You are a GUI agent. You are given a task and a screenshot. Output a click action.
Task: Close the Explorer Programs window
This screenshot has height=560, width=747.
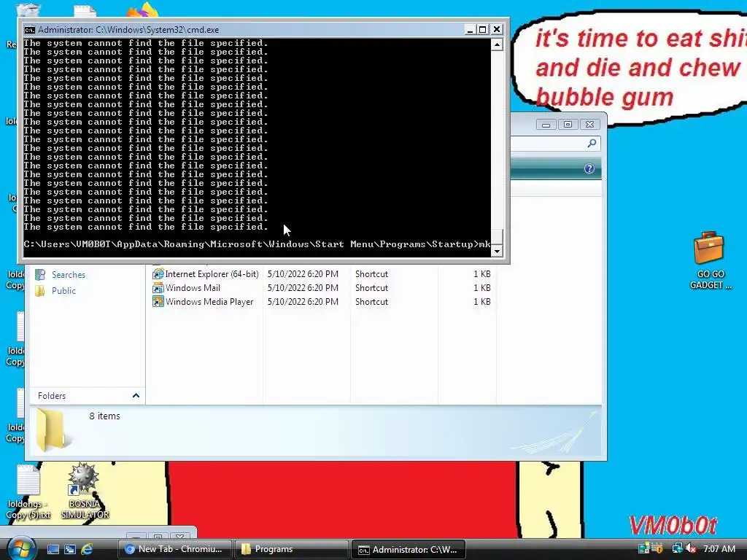pos(589,124)
